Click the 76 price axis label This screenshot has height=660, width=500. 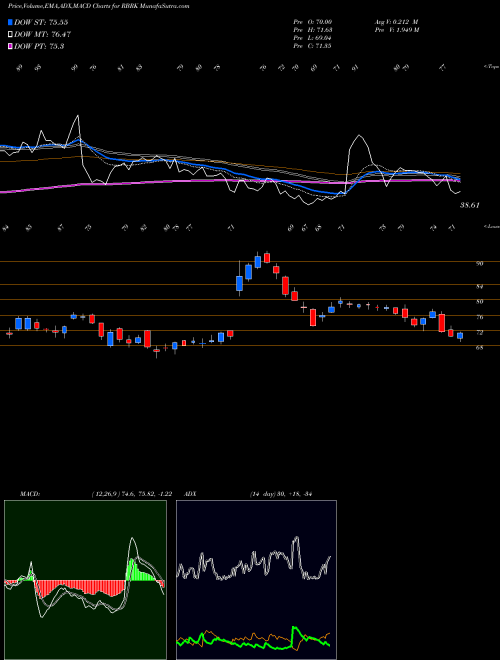[x=479, y=317]
